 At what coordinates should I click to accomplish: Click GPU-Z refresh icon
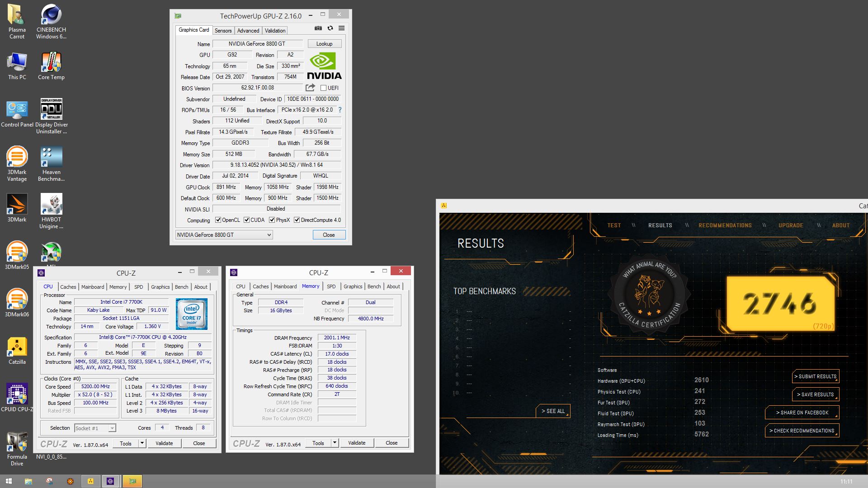coord(330,28)
